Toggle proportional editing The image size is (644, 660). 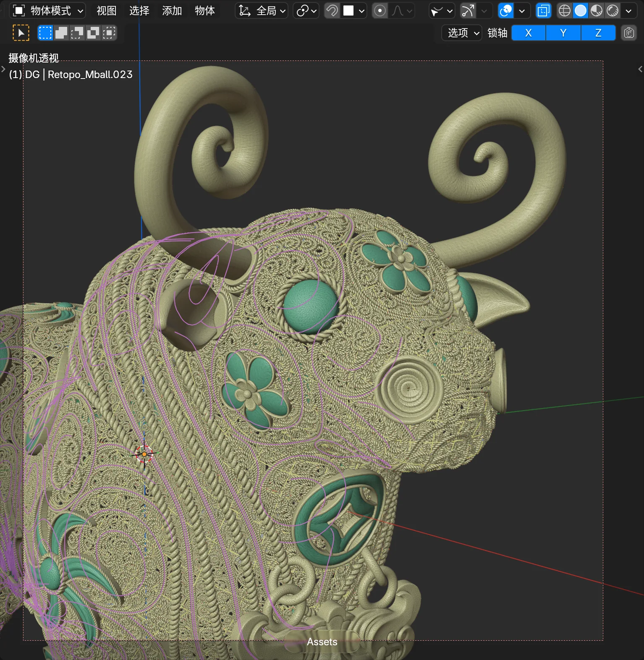pos(380,10)
